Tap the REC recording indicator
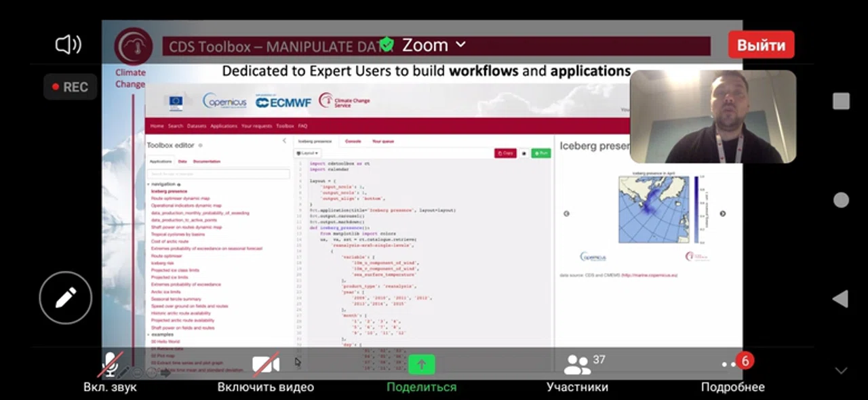 pos(70,87)
